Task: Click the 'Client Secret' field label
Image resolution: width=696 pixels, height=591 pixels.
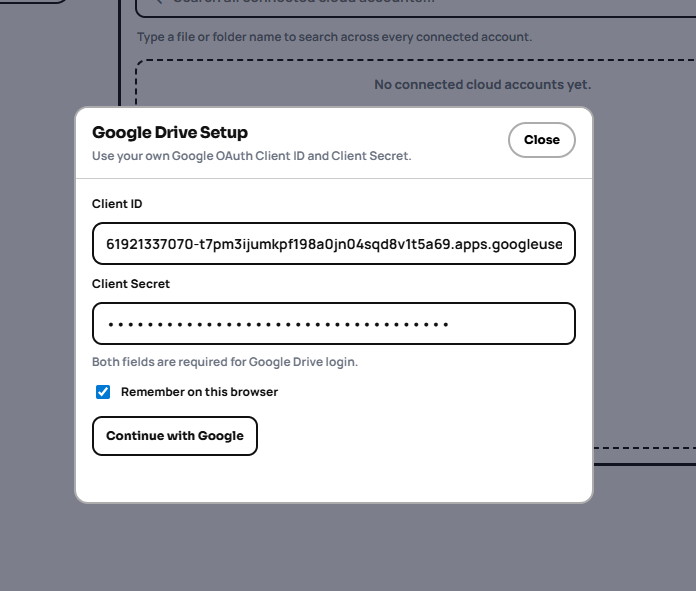Action: point(131,284)
